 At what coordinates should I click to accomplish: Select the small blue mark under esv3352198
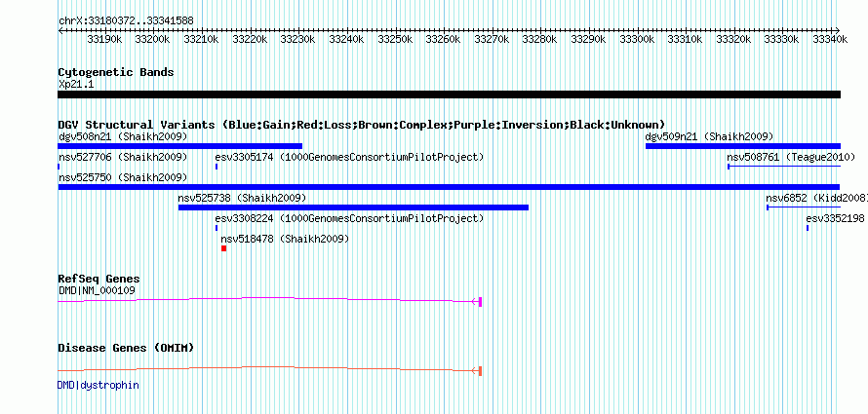tap(808, 228)
